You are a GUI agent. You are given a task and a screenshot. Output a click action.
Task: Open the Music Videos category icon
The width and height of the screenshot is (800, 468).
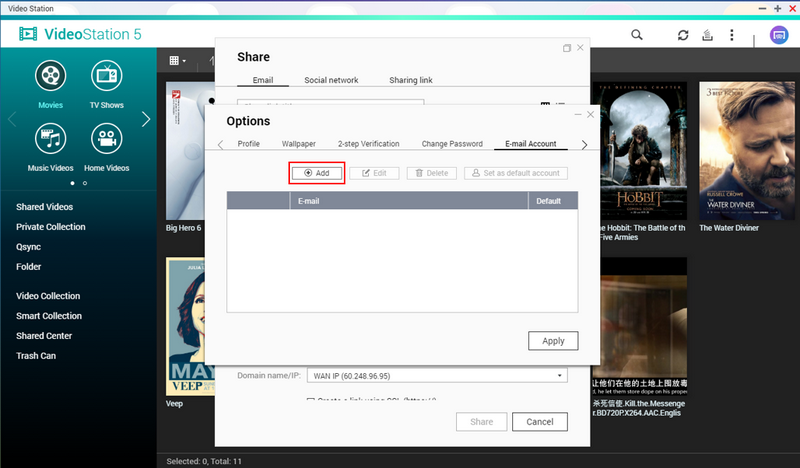(50, 139)
